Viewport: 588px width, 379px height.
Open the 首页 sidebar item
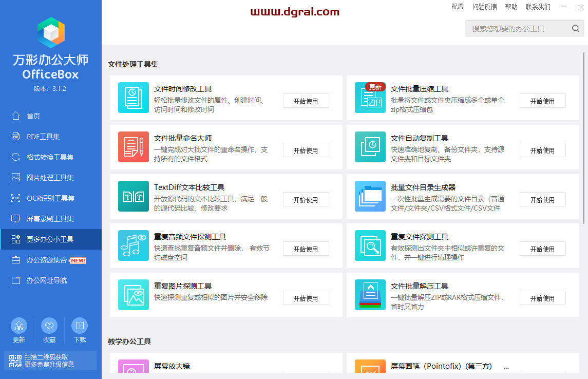point(51,116)
